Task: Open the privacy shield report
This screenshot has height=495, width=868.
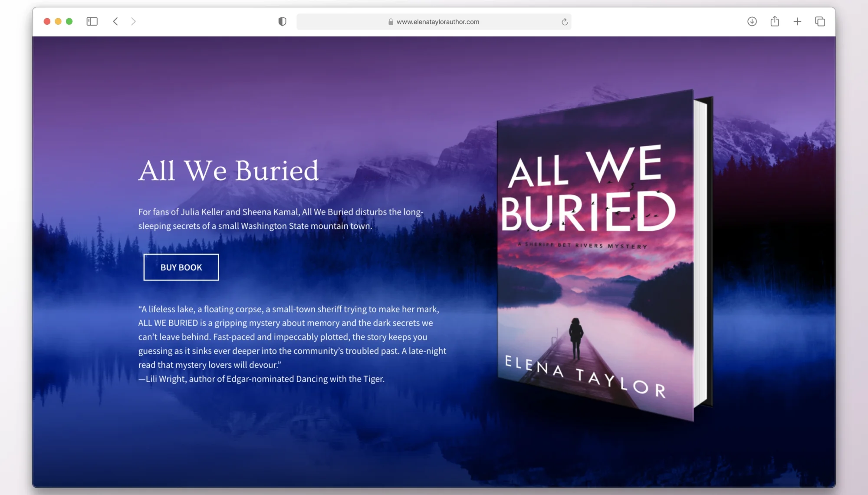Action: [282, 21]
